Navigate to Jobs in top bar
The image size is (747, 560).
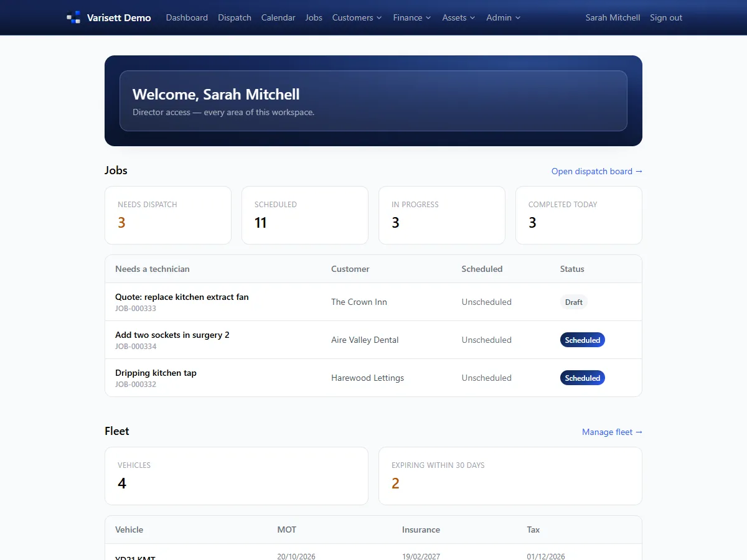314,17
